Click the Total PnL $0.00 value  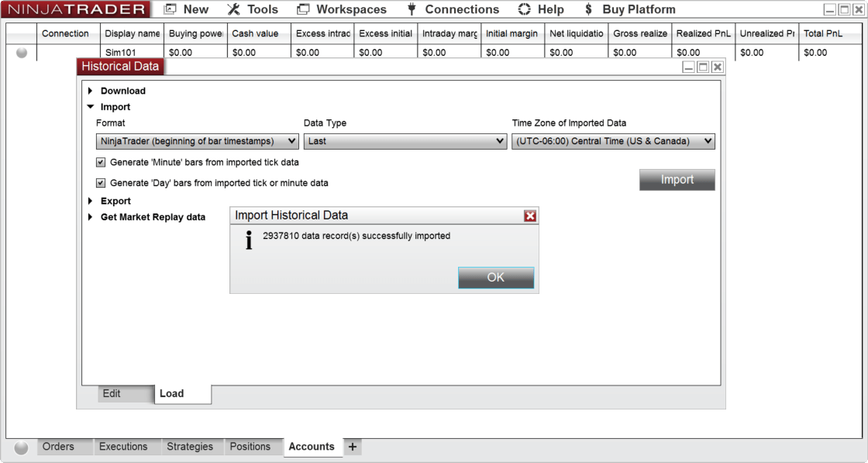815,53
